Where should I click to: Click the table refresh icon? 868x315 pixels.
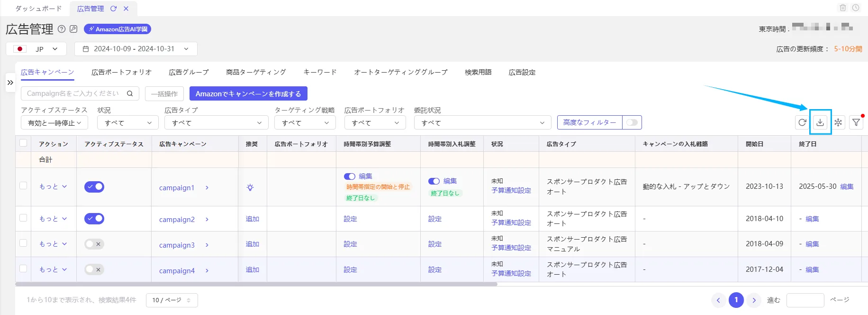pyautogui.click(x=802, y=122)
